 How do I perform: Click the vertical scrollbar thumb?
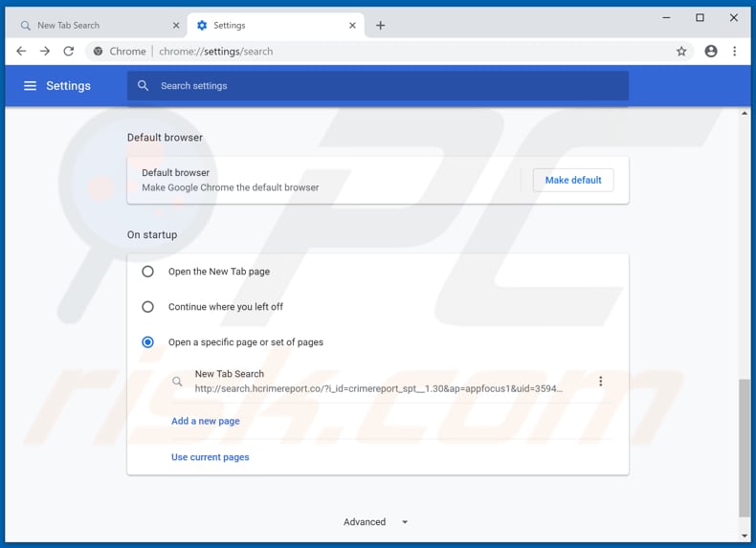coord(744,449)
